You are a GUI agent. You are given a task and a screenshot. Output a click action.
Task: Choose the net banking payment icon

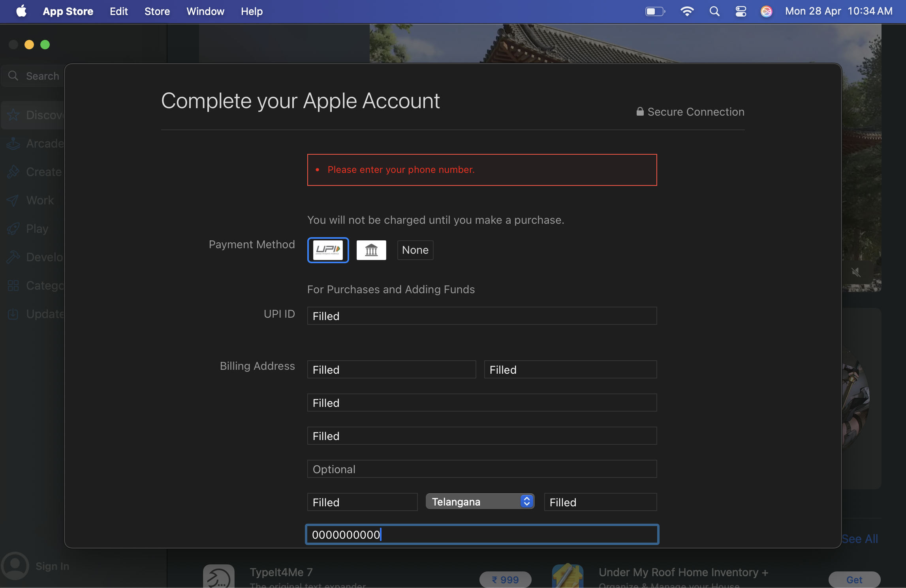point(371,250)
